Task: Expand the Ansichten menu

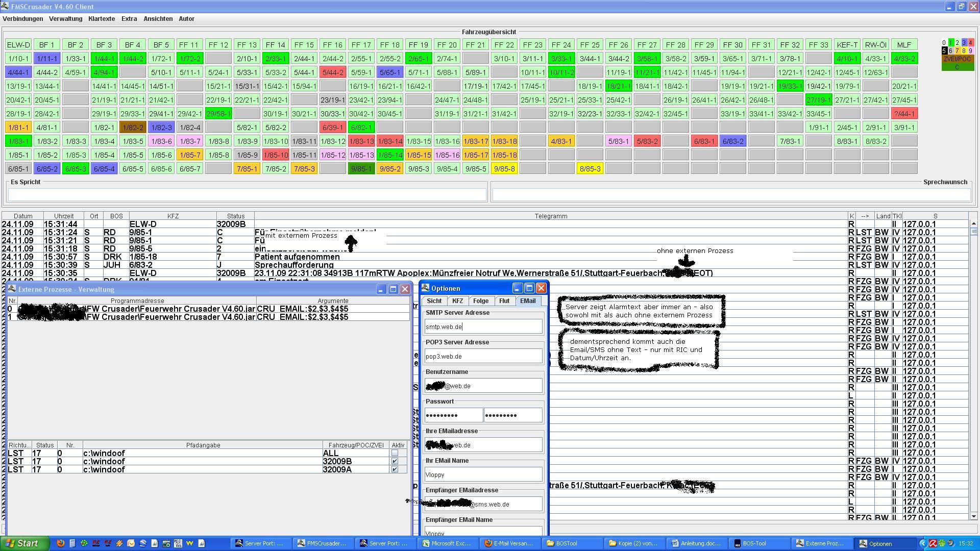Action: [x=158, y=19]
